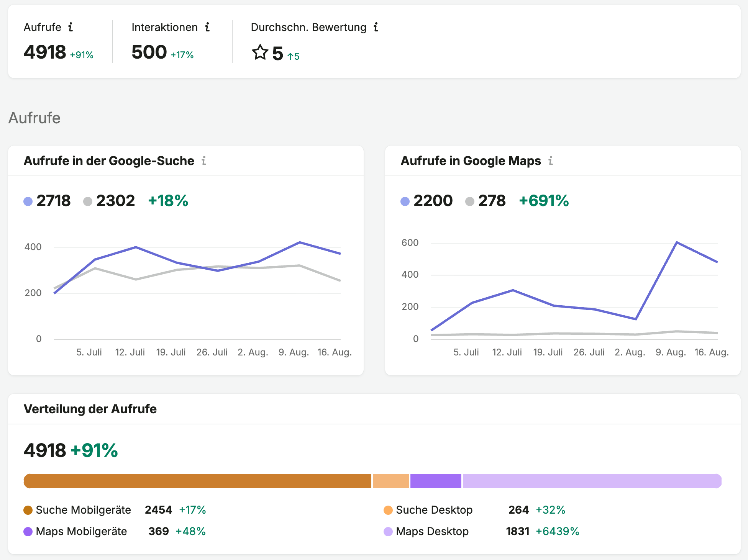Screen dimensions: 748x560
Task: Click the 12. Juli label in Google-Suche chart
Action: click(x=130, y=352)
